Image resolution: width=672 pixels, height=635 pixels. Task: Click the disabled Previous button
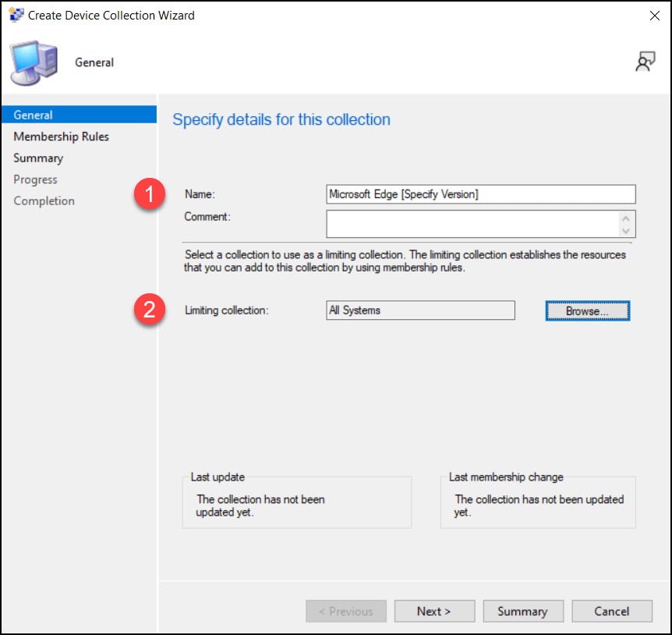(346, 611)
